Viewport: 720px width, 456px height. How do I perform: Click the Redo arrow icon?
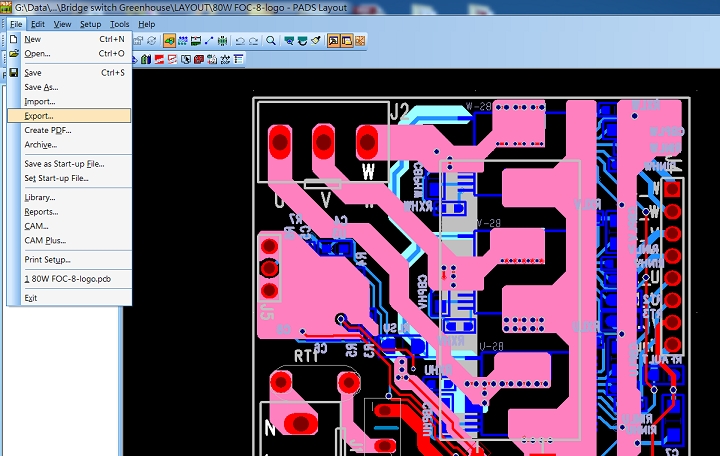[253, 41]
